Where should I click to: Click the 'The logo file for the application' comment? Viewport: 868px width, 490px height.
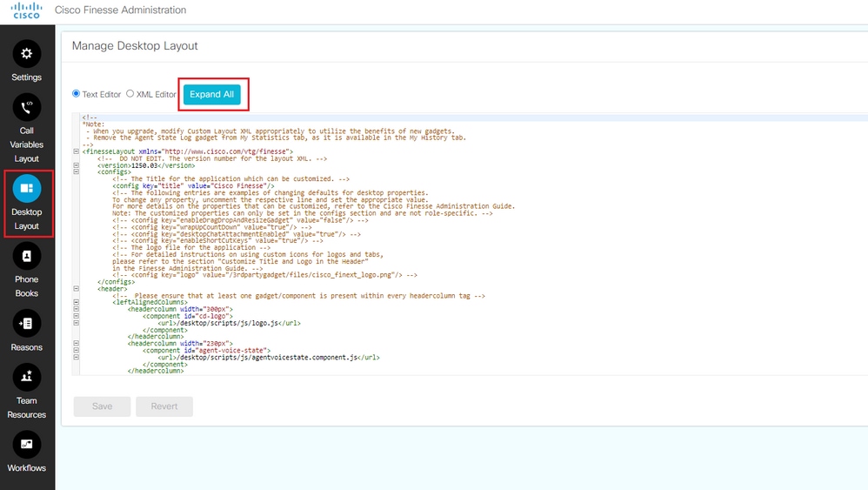pyautogui.click(x=191, y=247)
